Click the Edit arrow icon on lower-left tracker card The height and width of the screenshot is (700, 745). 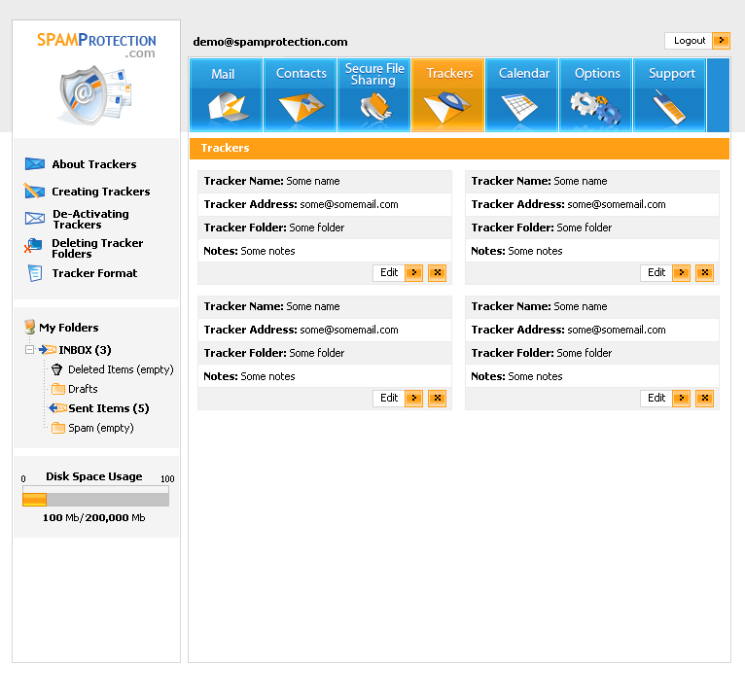click(414, 398)
